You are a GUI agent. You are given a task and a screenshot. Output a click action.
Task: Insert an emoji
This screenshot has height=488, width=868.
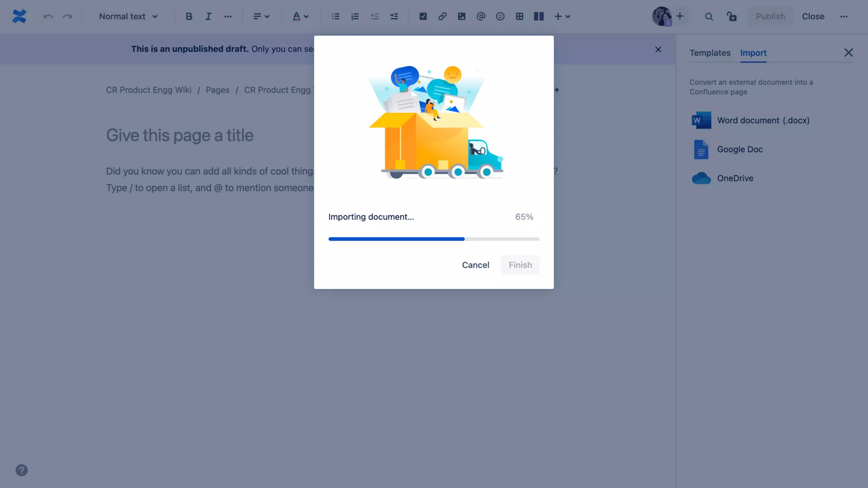pos(500,17)
